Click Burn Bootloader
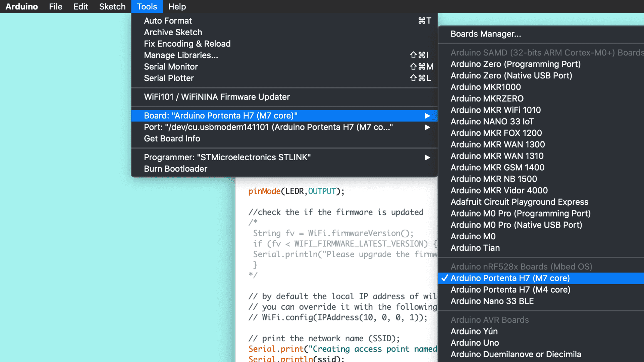 (175, 169)
